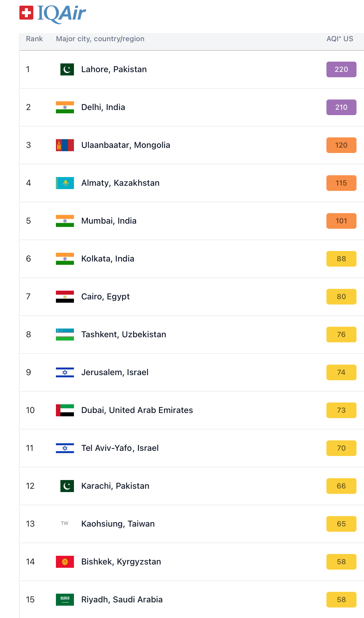Click the IQAir logo
Viewport: 364px width, 618px height.
[53, 14]
